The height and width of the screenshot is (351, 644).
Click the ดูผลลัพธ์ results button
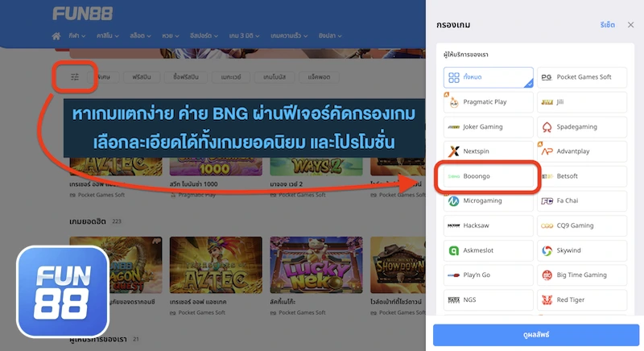536,335
